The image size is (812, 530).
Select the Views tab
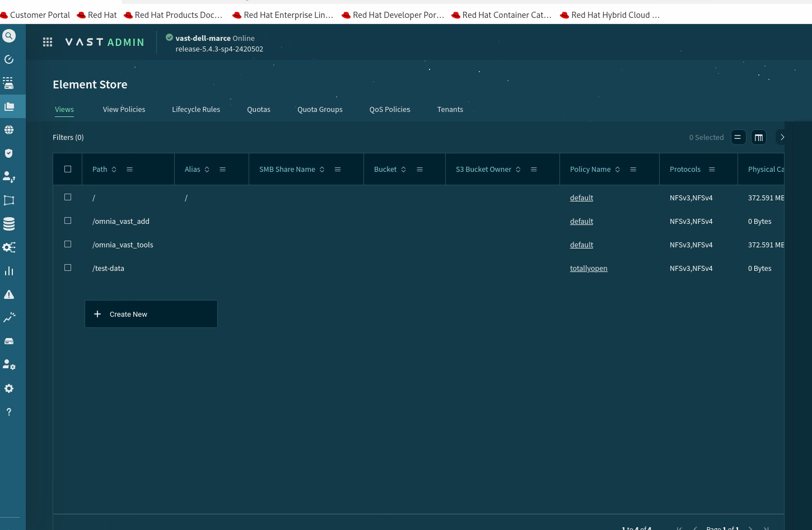coord(64,110)
